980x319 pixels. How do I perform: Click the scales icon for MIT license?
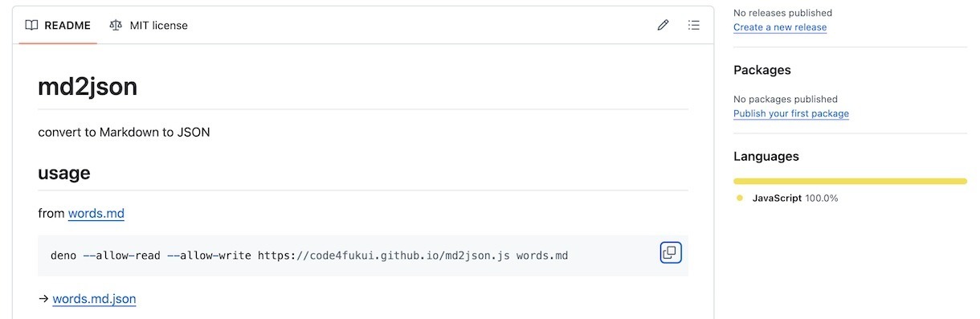[x=116, y=25]
